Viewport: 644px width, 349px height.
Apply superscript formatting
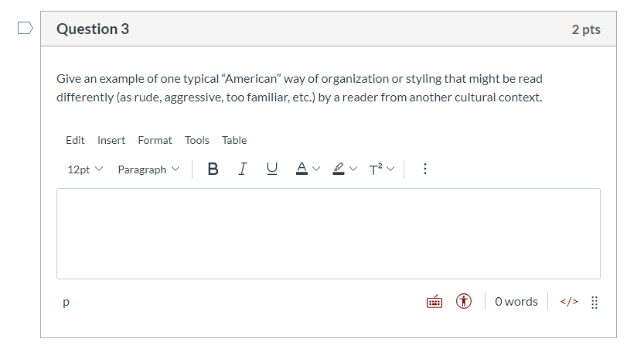coord(376,169)
